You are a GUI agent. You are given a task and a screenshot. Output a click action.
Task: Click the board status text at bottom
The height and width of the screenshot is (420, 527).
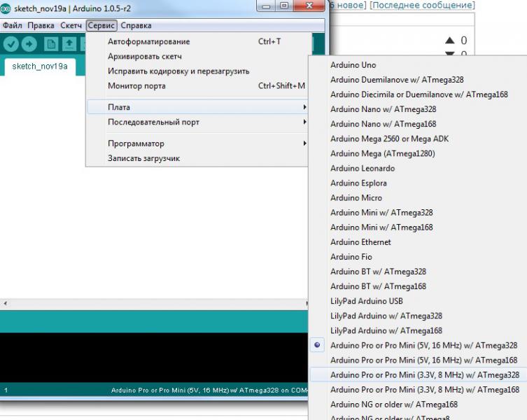tap(209, 391)
